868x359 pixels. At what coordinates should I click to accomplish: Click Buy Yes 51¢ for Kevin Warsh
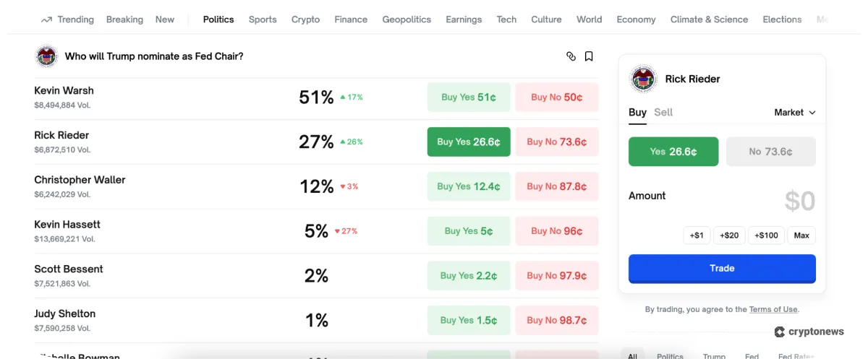coord(469,98)
